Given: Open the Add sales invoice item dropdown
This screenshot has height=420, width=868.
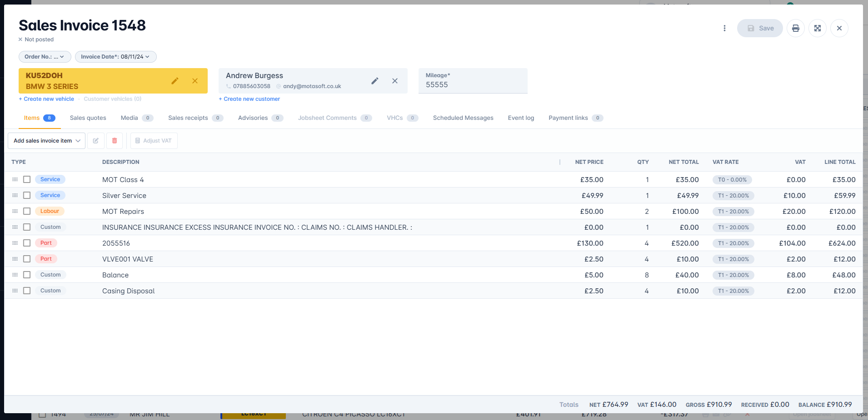Looking at the screenshot, I should pyautogui.click(x=46, y=141).
